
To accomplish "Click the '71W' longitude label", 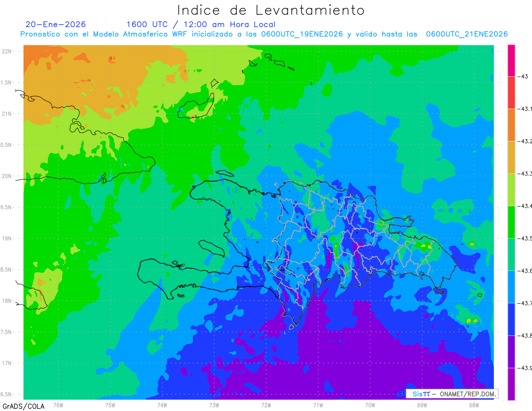I will tap(318, 406).
